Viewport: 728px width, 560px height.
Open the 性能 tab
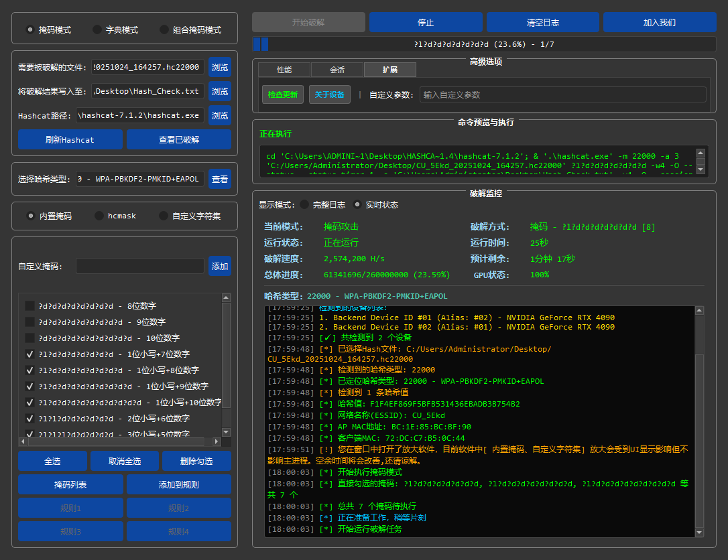click(284, 70)
